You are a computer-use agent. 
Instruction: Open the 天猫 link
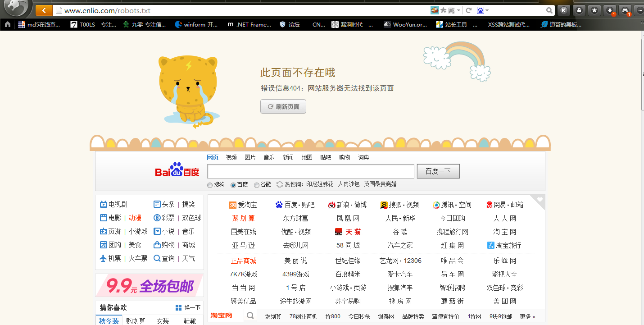click(348, 232)
